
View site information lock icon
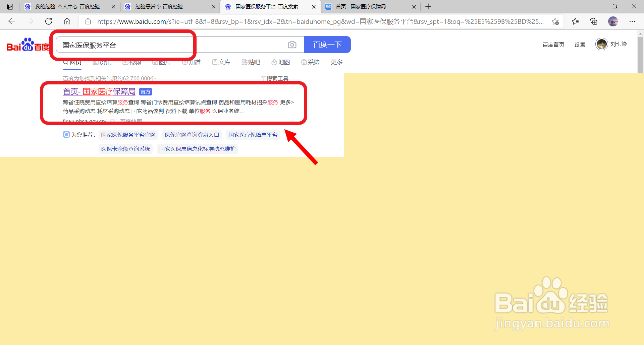pyautogui.click(x=88, y=21)
